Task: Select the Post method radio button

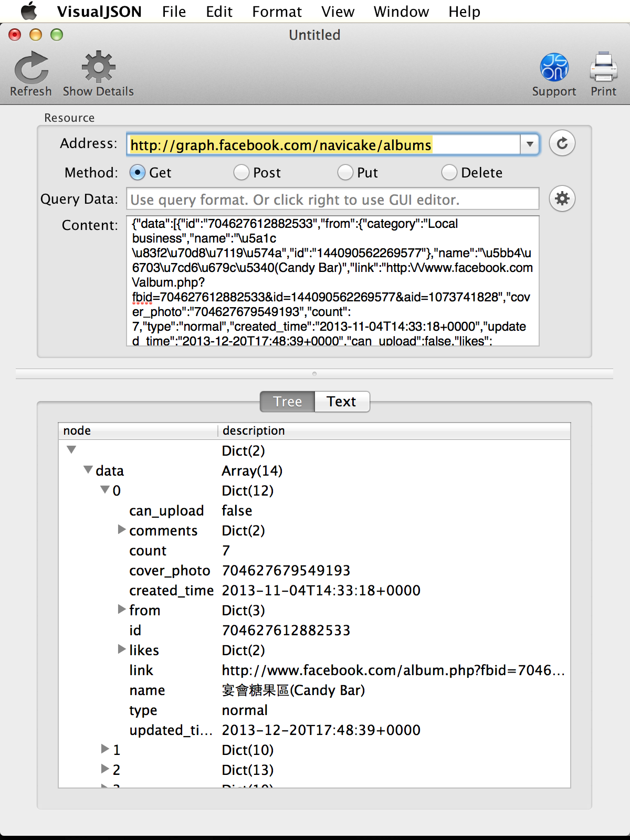Action: tap(241, 172)
